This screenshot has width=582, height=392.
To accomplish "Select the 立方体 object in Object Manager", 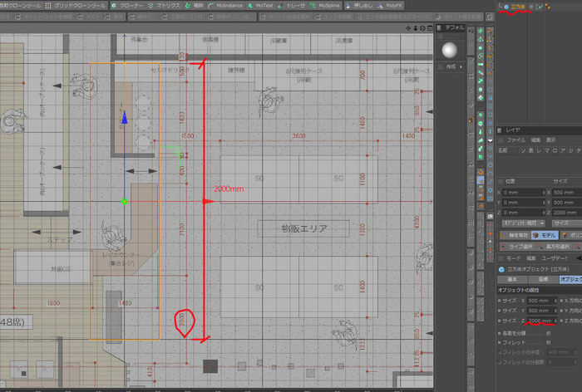I will [518, 7].
